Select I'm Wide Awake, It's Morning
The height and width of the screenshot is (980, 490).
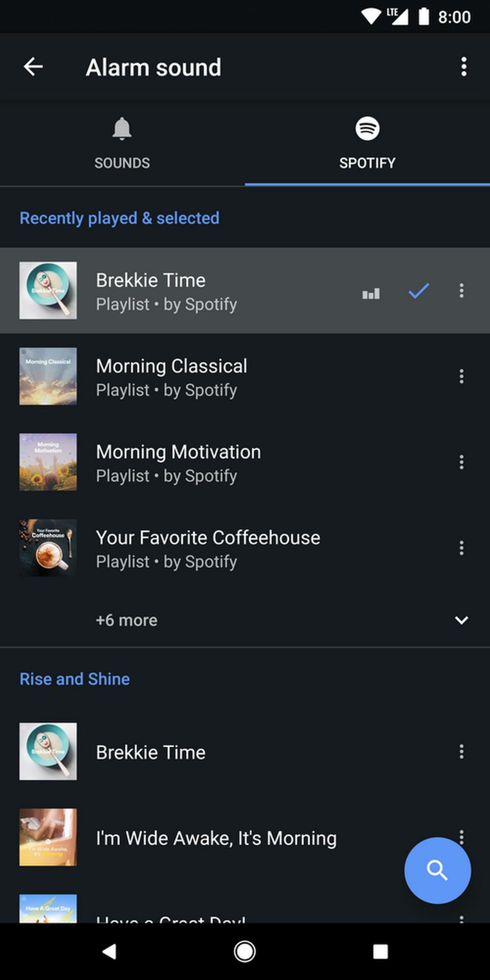[x=216, y=838]
